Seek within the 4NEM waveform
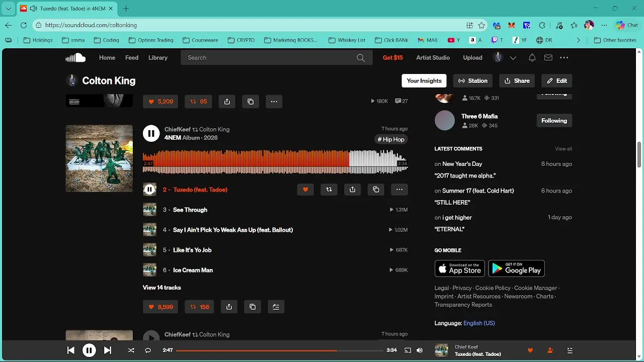 [275, 161]
